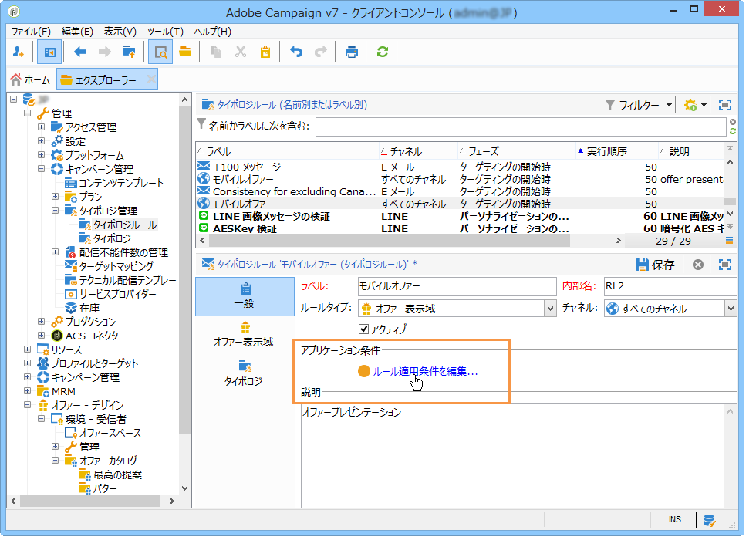Open the ツール(T) menu
756x547 pixels.
[165, 32]
